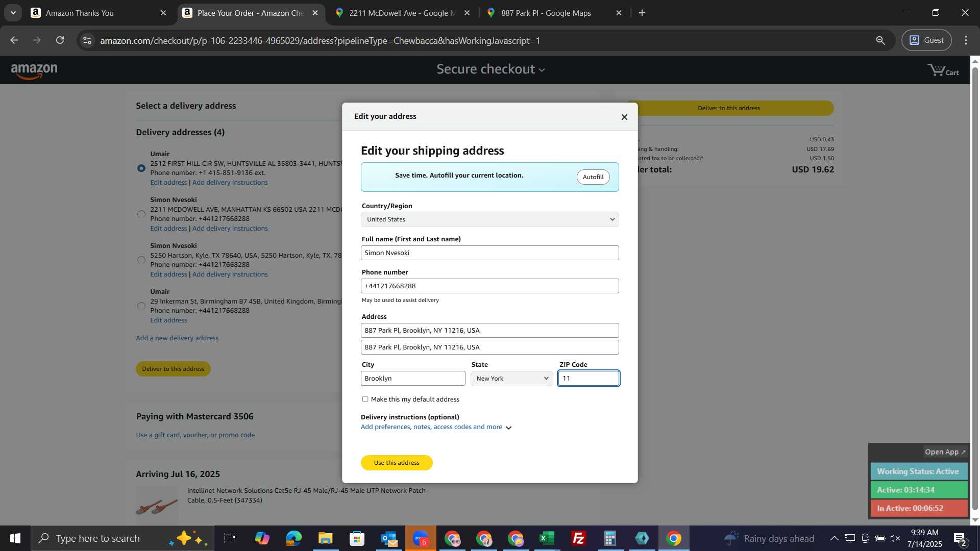The image size is (980, 551).
Task: Open the browser zoom magnifier icon
Action: pyautogui.click(x=880, y=40)
